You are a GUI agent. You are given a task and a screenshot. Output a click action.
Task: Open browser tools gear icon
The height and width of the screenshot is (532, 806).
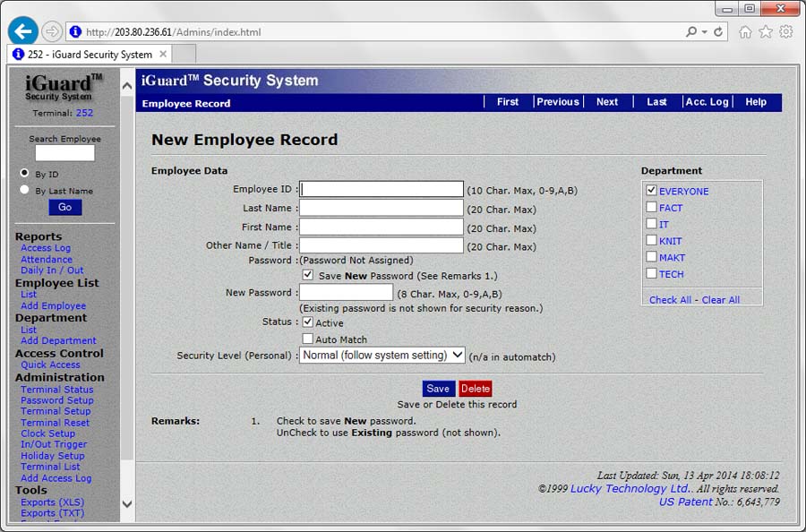(786, 32)
